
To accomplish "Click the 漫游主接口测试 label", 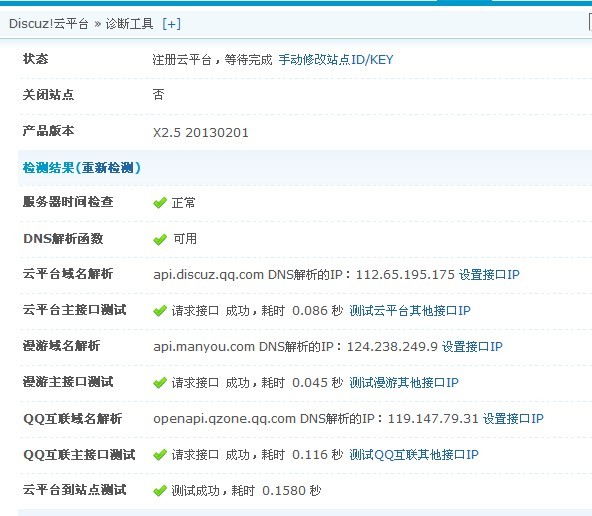I will [x=68, y=382].
